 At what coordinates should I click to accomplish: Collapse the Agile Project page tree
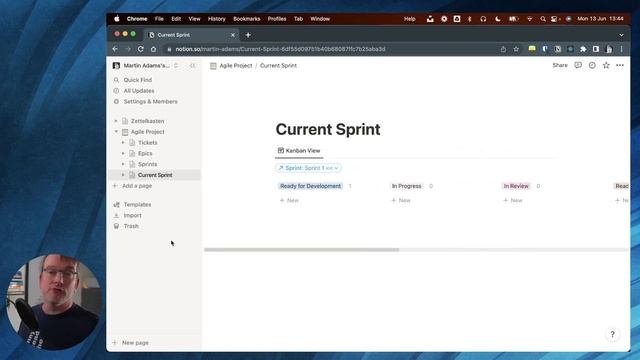click(116, 132)
